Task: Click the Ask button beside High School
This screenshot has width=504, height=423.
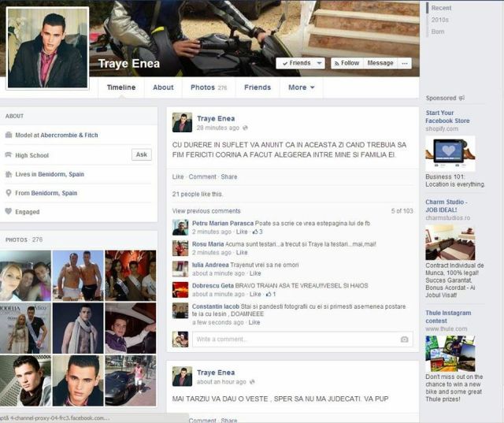Action: point(141,155)
